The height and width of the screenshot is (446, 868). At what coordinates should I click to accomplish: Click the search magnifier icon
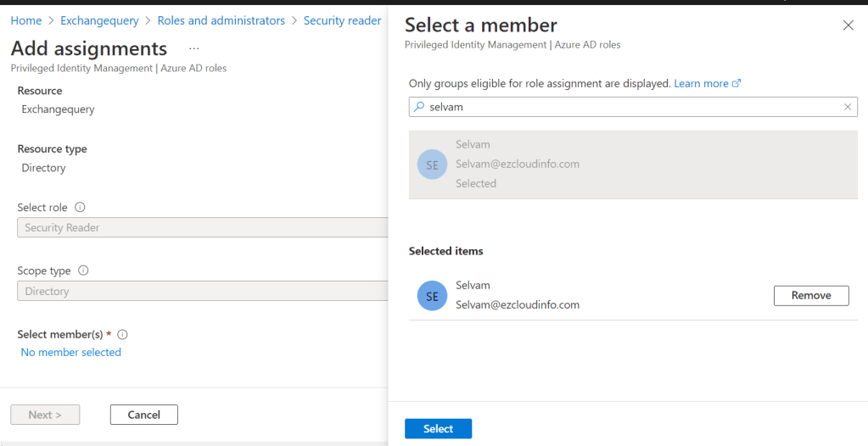tap(419, 107)
